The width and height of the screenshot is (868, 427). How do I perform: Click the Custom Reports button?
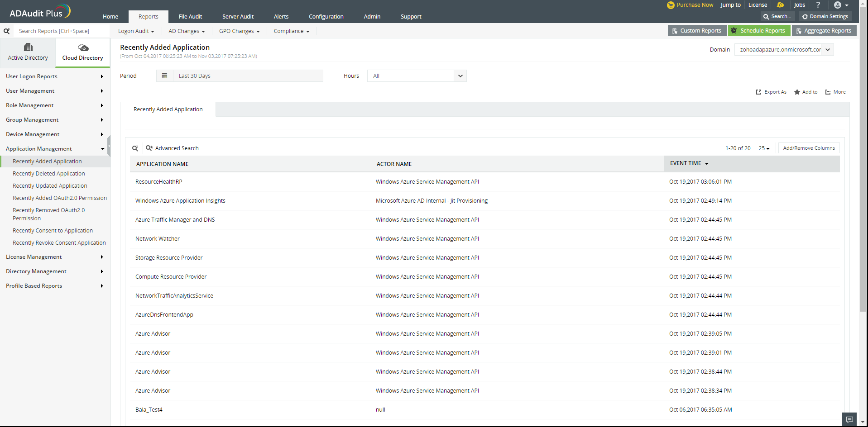(x=697, y=31)
